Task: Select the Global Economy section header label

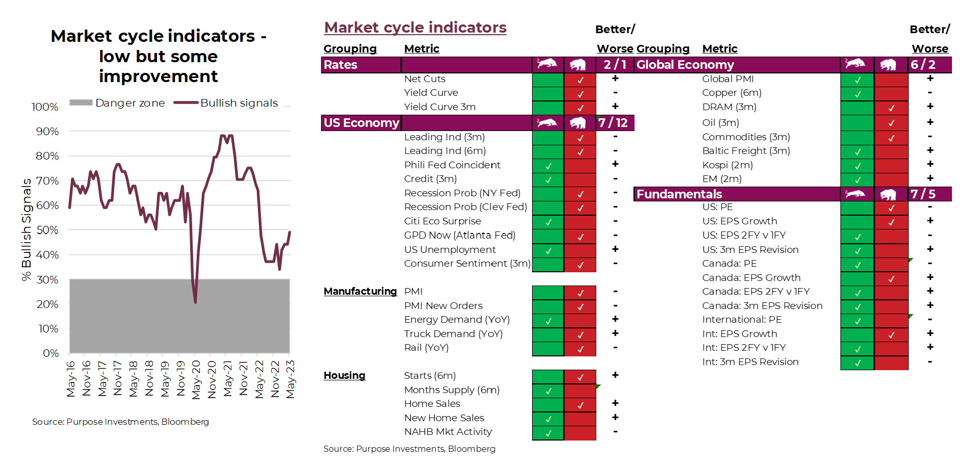Action: [x=685, y=65]
